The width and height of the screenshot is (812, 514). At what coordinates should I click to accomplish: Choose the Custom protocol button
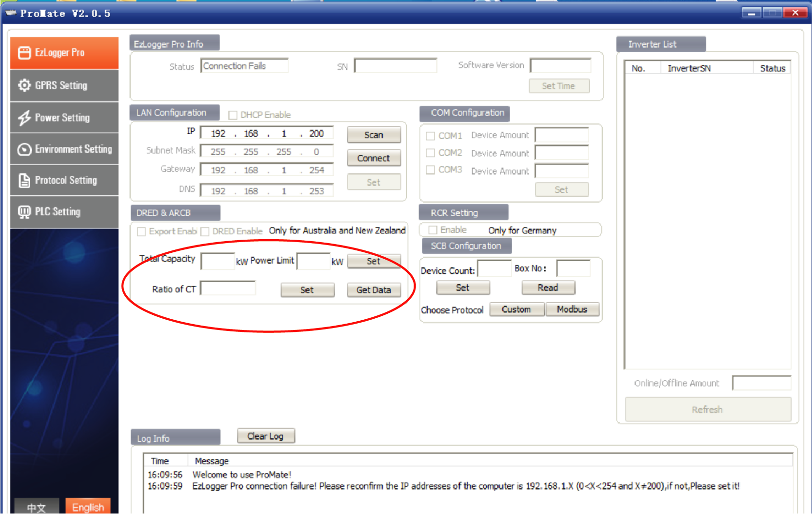516,309
